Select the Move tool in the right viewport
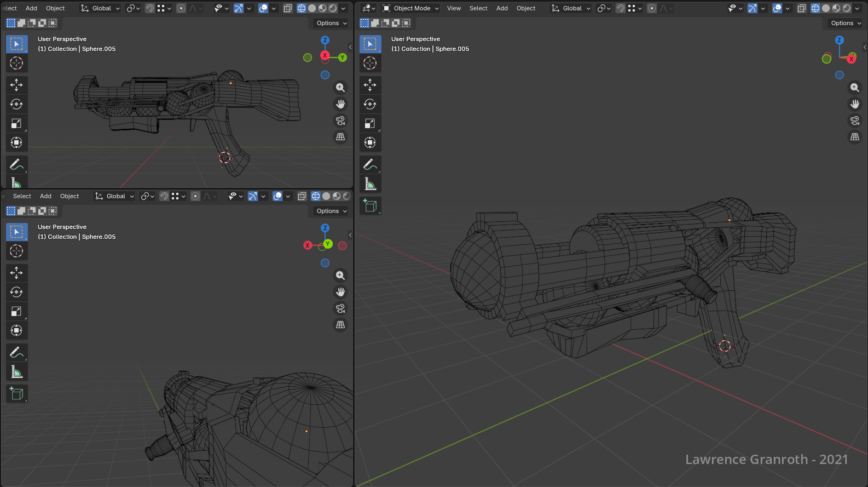This screenshot has height=487, width=868. (370, 85)
